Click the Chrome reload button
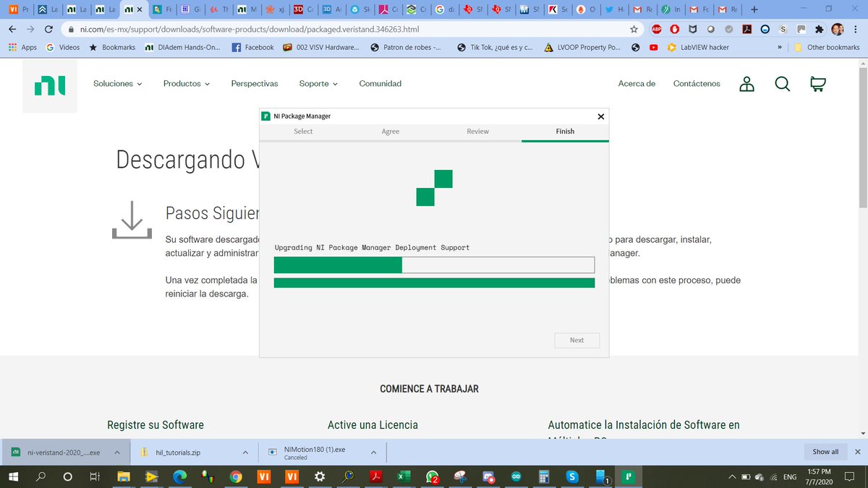The height and width of the screenshot is (488, 868). click(x=48, y=30)
